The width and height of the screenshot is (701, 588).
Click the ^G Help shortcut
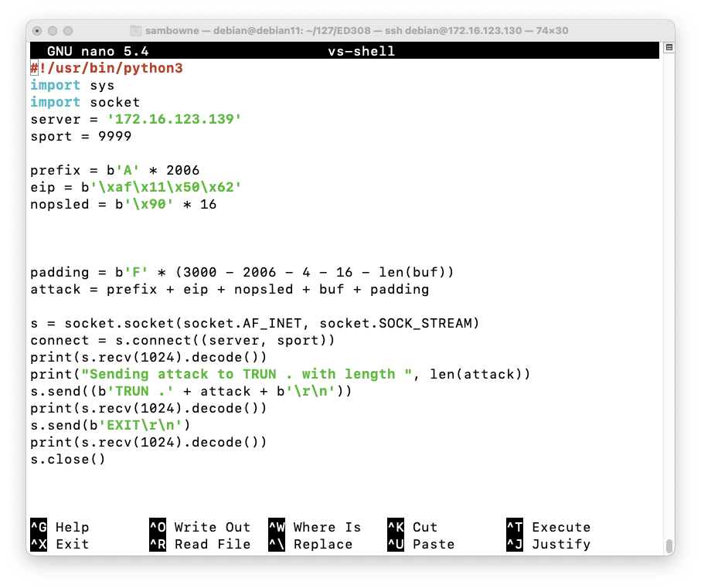coord(60,527)
